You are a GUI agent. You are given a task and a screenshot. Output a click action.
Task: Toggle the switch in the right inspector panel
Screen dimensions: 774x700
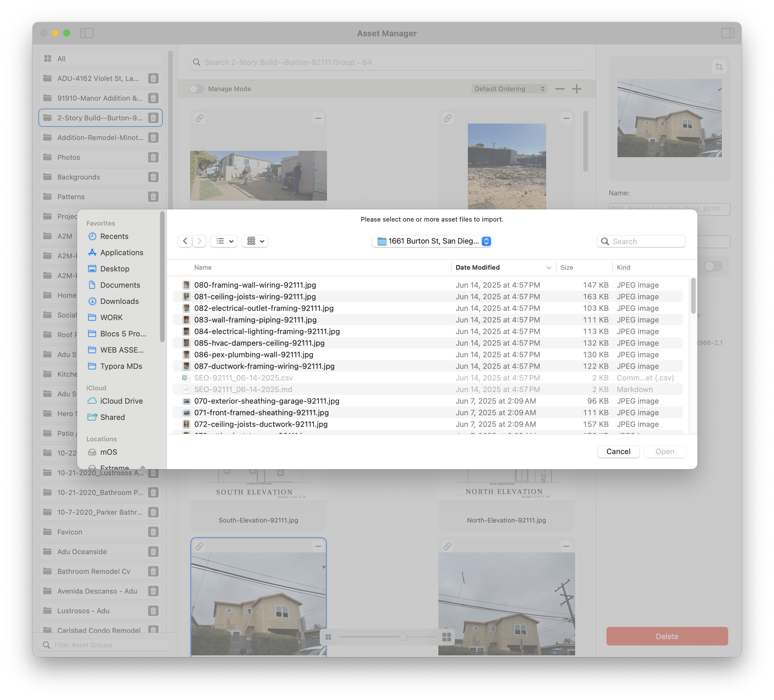click(713, 266)
